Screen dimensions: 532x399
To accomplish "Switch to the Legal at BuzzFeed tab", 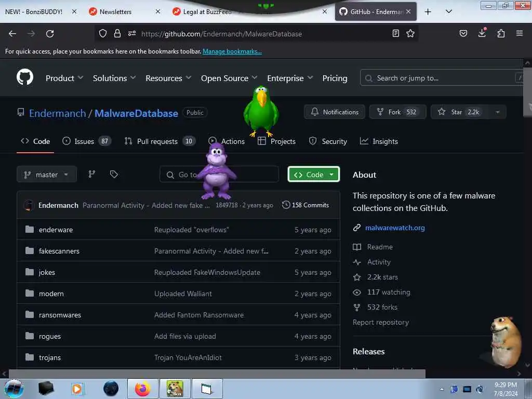I will 207,11.
